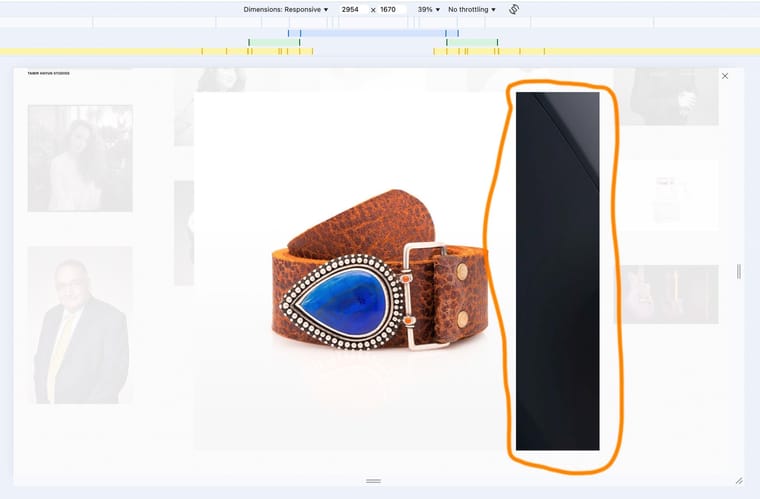Image resolution: width=760 pixels, height=499 pixels.
Task: Open the guitar thumbnail on the right
Action: [666, 294]
